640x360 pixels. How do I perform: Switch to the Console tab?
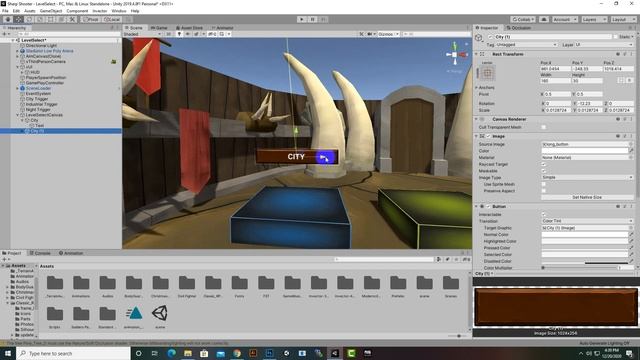(x=40, y=253)
